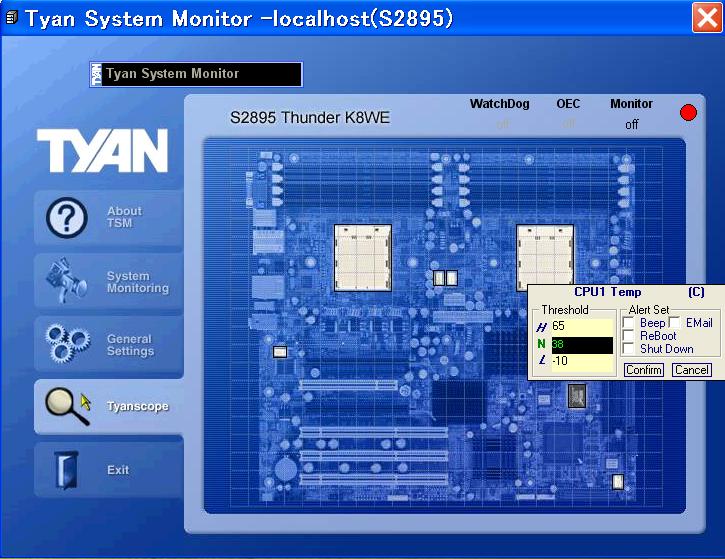Open the General Settings gears icon

pyautogui.click(x=67, y=343)
